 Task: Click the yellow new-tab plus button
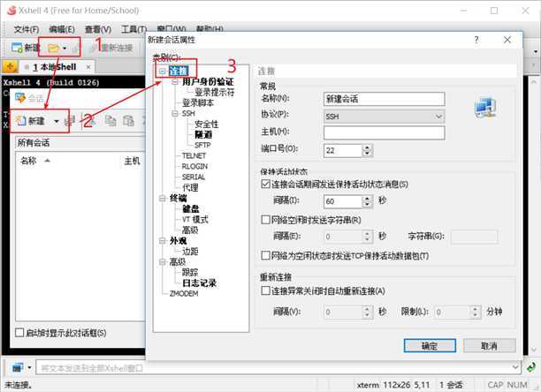click(x=10, y=67)
